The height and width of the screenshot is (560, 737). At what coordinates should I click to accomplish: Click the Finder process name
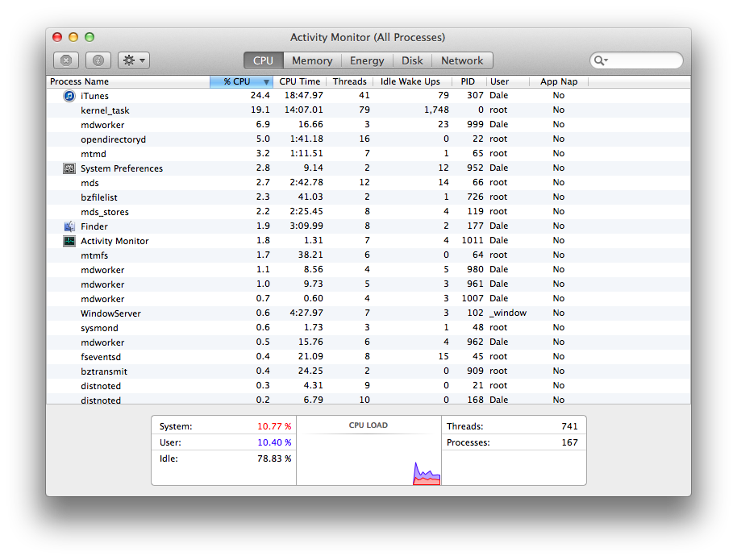click(94, 226)
